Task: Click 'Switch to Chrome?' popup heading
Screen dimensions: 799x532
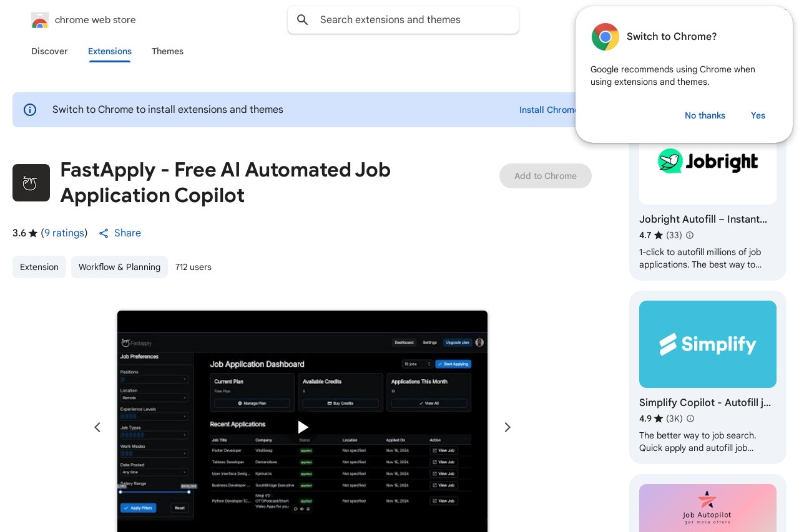Action: pyautogui.click(x=672, y=37)
